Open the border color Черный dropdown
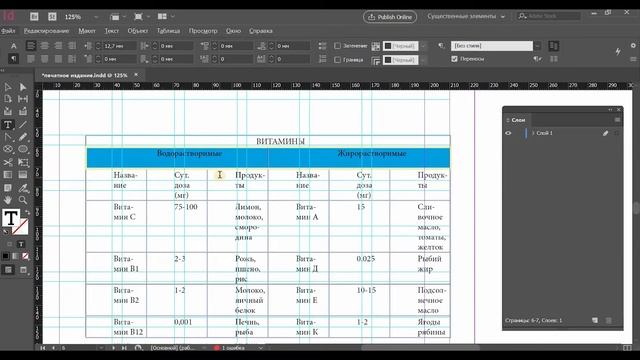Viewport: 640px width, 360px height. point(423,60)
